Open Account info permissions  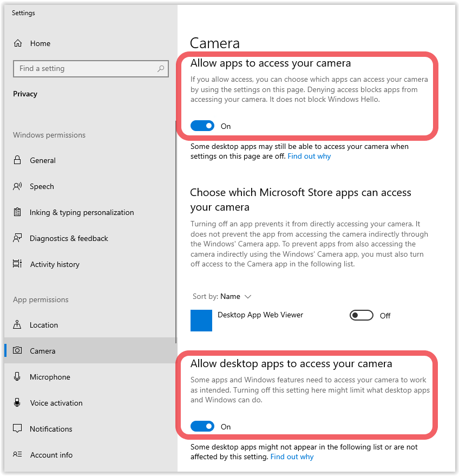click(51, 455)
